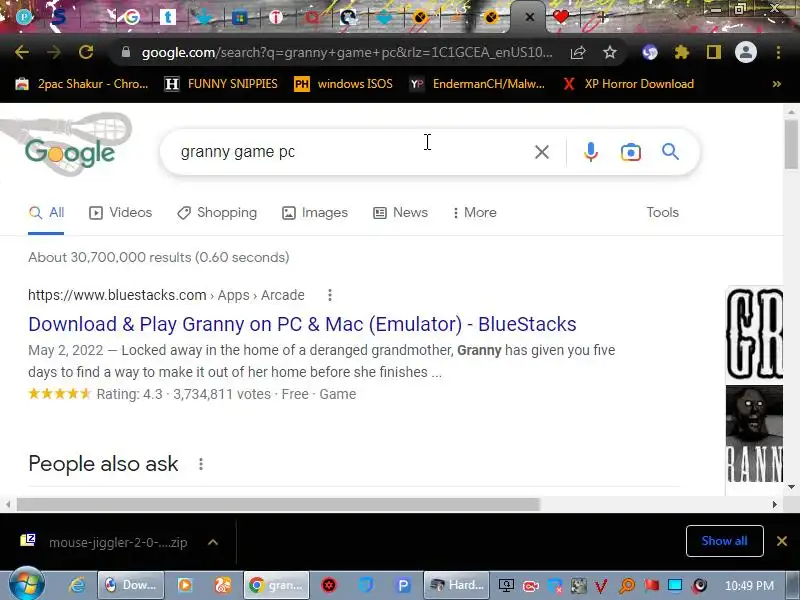Launch Internet Explorer from the taskbar
Screen dimensions: 800x600
pos(77,585)
